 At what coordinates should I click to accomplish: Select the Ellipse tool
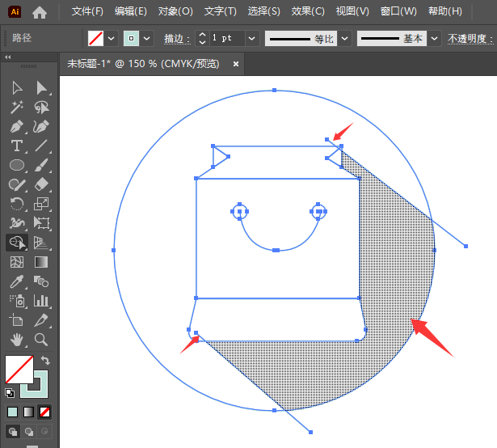pyautogui.click(x=17, y=165)
